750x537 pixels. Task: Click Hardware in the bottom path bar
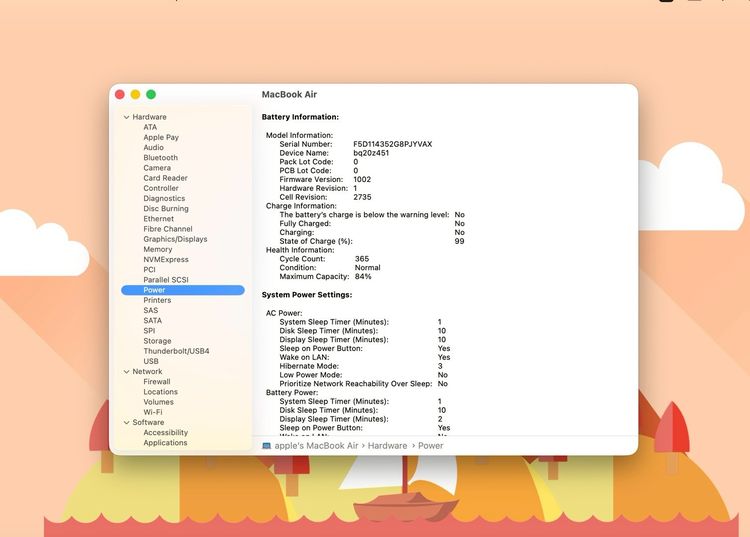point(387,446)
